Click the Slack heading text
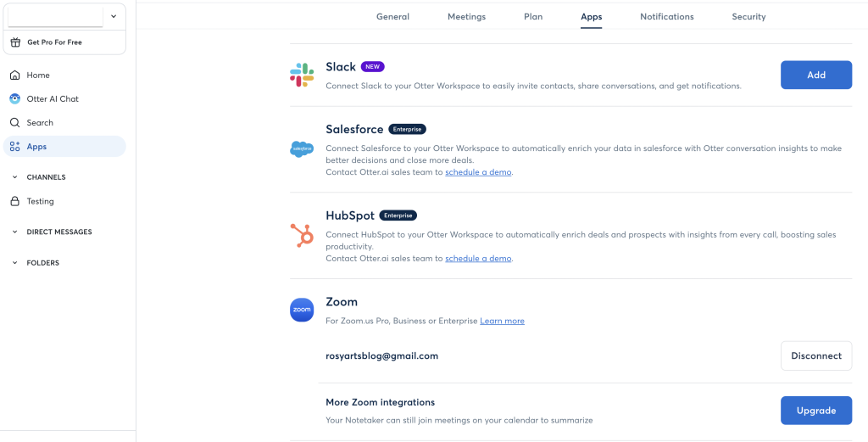 341,66
